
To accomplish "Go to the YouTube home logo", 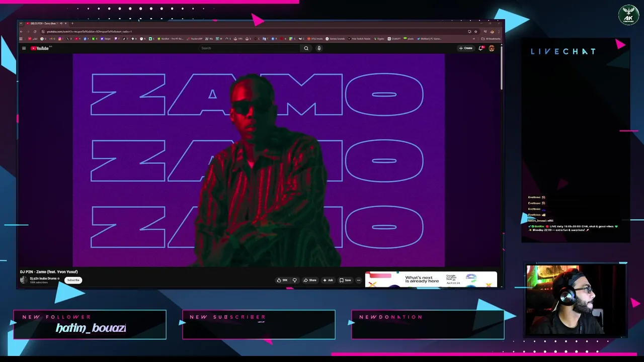I will (40, 48).
